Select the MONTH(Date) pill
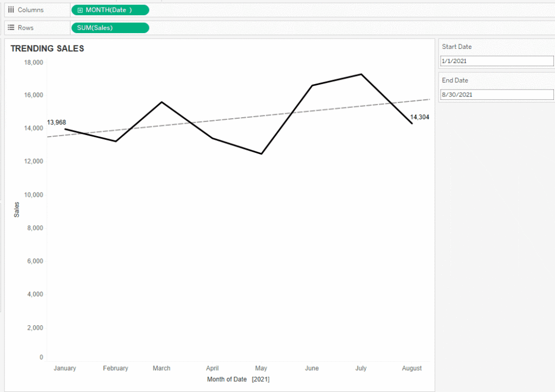The image size is (555, 392). 110,10
